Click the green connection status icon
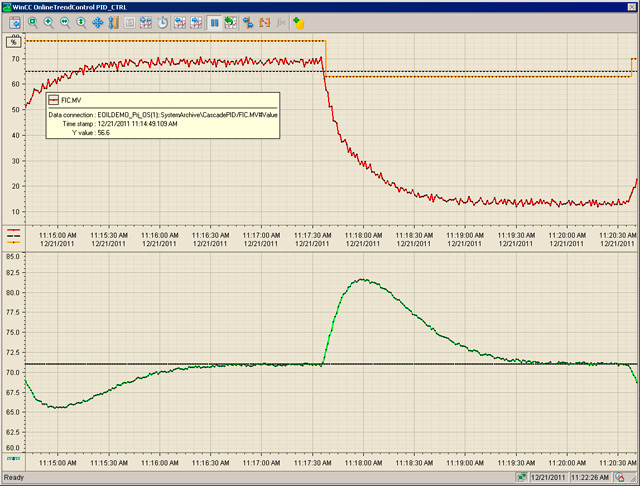640x486 pixels. click(x=523, y=478)
